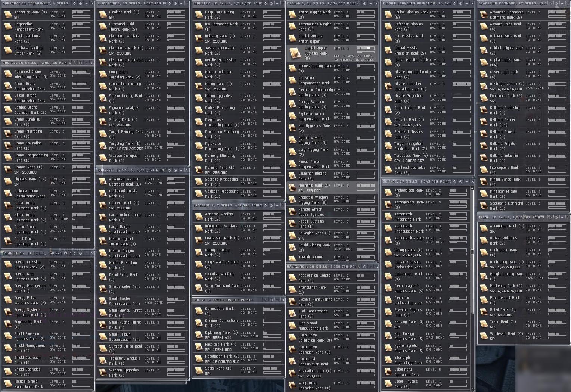Click the Trade panel title text
The height and width of the screenshot is (392, 571).
511,217
